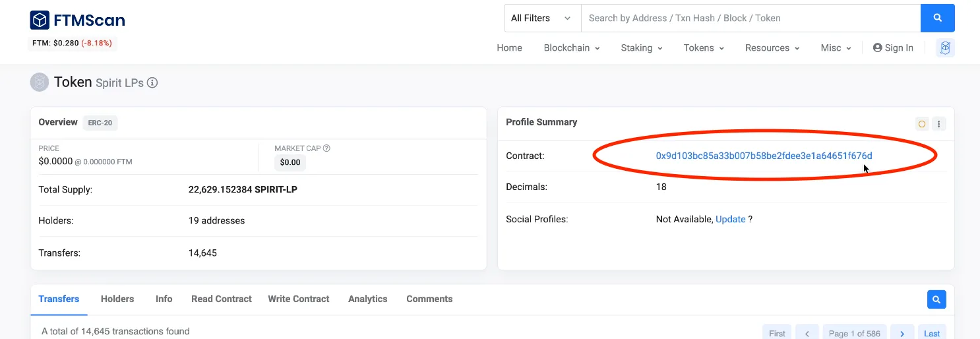Open the All Filters dropdown
This screenshot has height=339, width=980.
(542, 18)
